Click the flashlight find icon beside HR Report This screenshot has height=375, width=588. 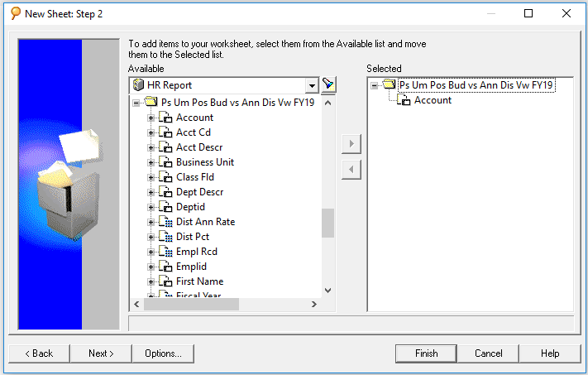click(328, 84)
